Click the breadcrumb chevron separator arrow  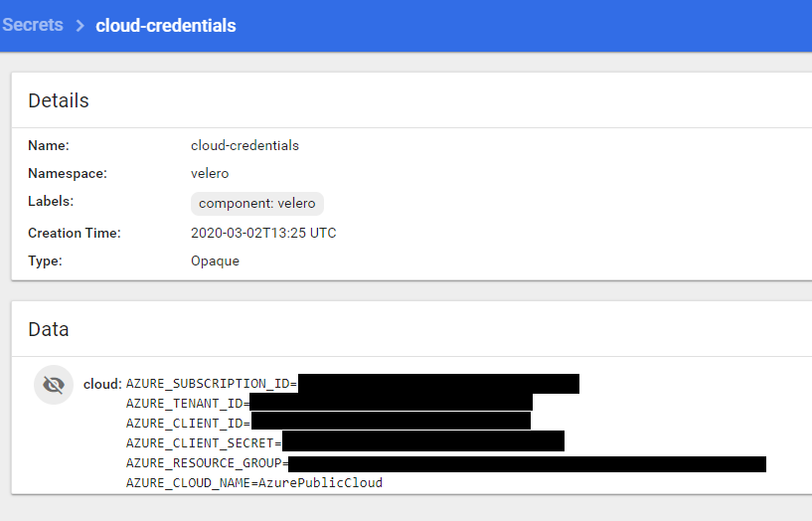80,26
